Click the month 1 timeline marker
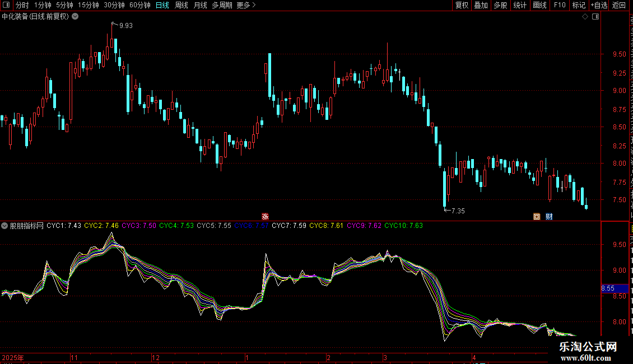 click(246, 357)
